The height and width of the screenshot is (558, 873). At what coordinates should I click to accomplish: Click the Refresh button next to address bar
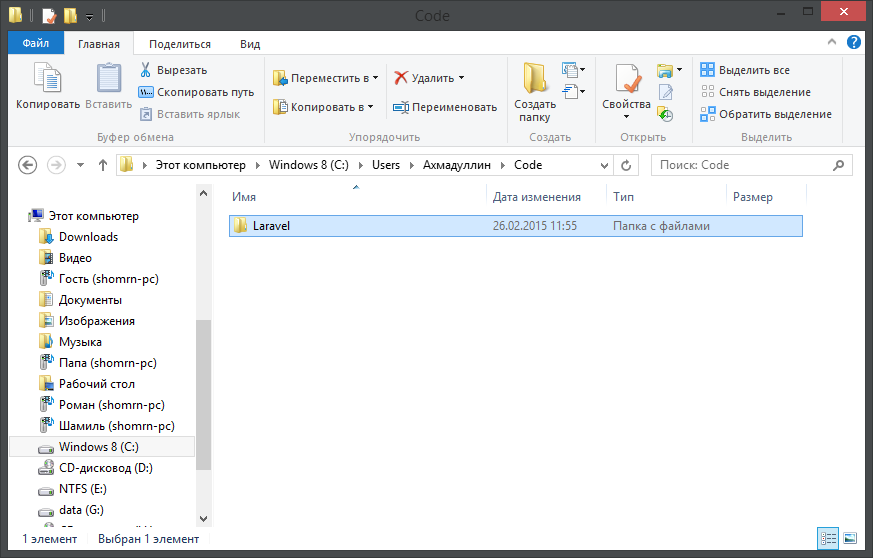click(x=626, y=165)
